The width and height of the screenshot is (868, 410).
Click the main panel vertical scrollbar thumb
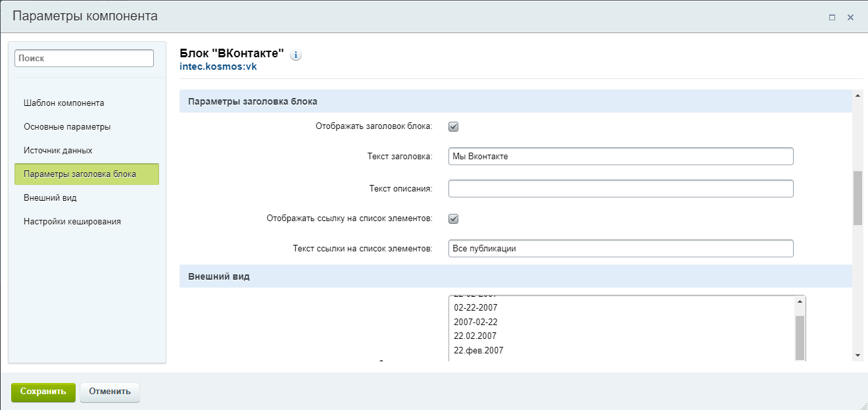pyautogui.click(x=857, y=198)
